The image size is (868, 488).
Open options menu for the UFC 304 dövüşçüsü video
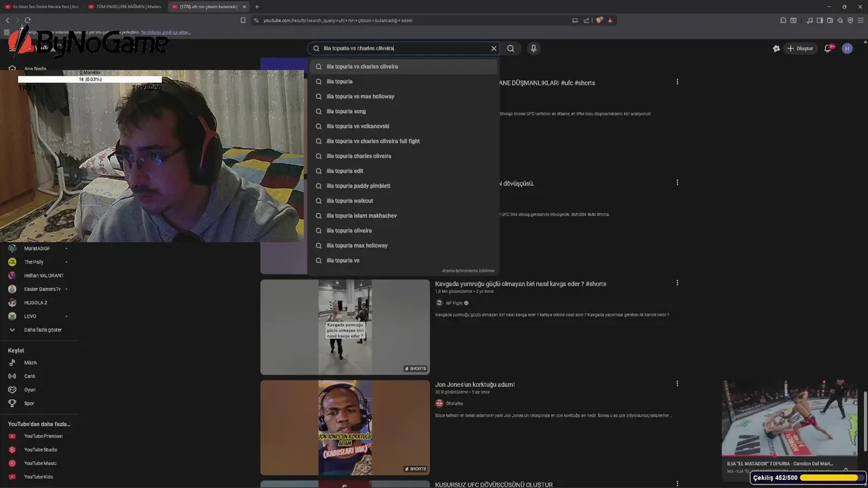pos(677,182)
